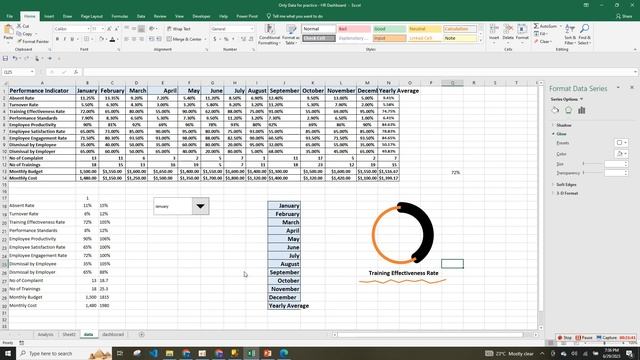Open the Glow Presets dropdown
The image size is (640, 360).
pyautogui.click(x=622, y=143)
